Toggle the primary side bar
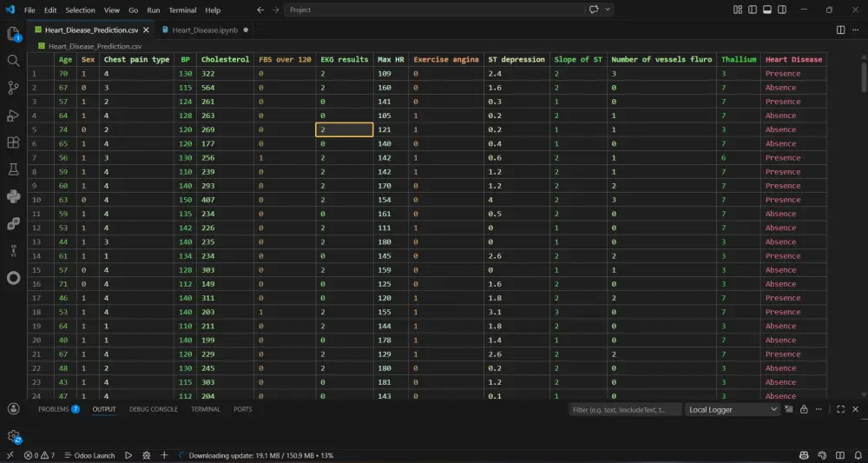868x463 pixels. 753,10
